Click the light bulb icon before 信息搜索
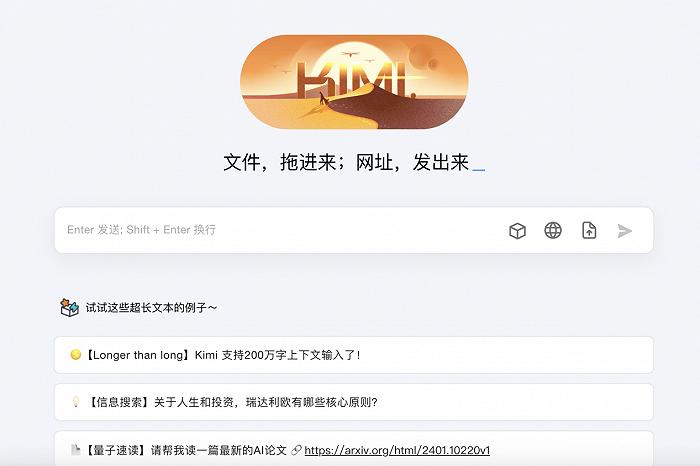 coord(76,402)
